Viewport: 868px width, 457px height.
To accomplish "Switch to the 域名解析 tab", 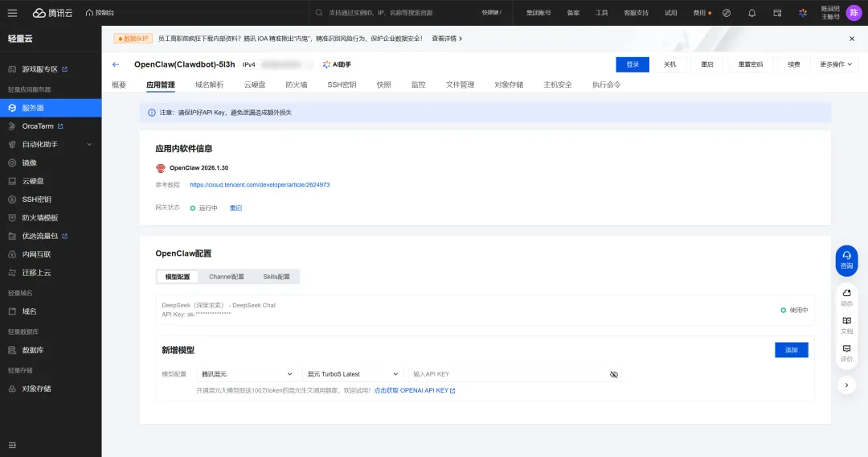I will pyautogui.click(x=209, y=84).
